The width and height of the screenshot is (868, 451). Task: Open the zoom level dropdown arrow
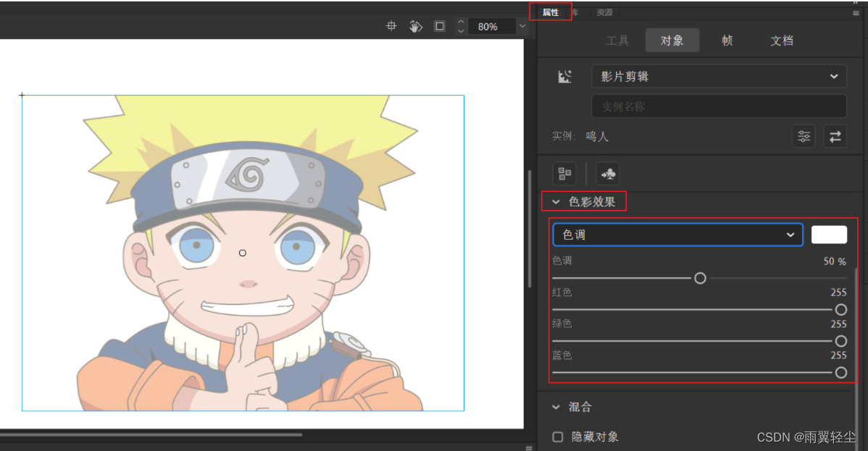tap(522, 26)
